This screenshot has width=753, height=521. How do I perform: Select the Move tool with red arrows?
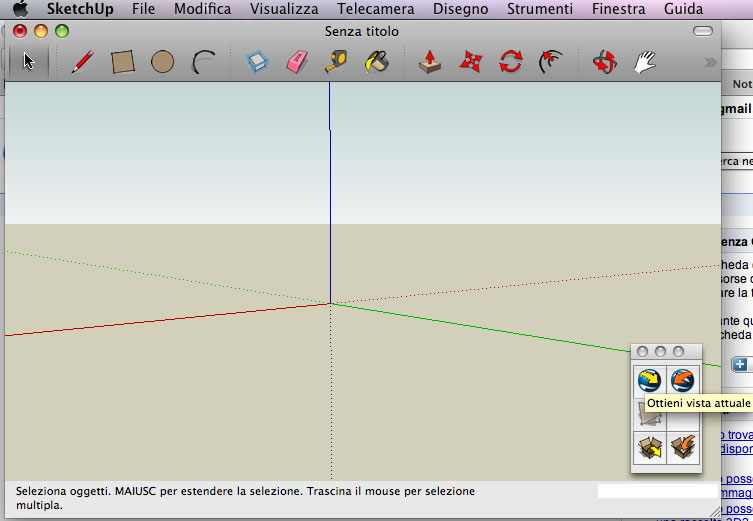pyautogui.click(x=470, y=62)
